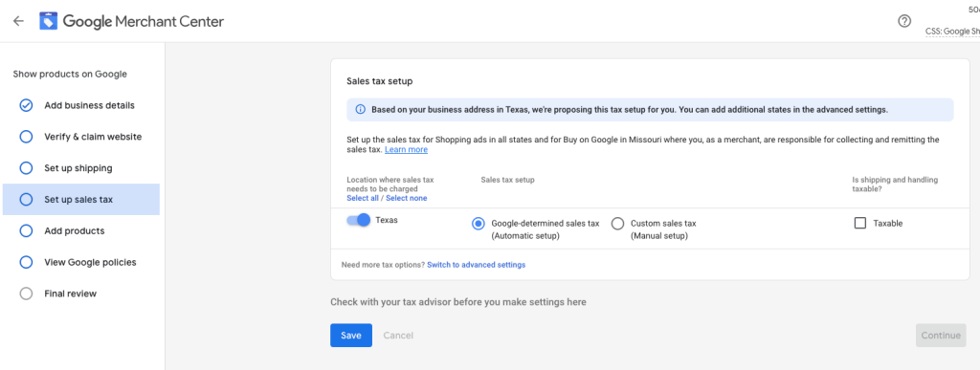
Task: Click the Save button
Action: tap(351, 335)
